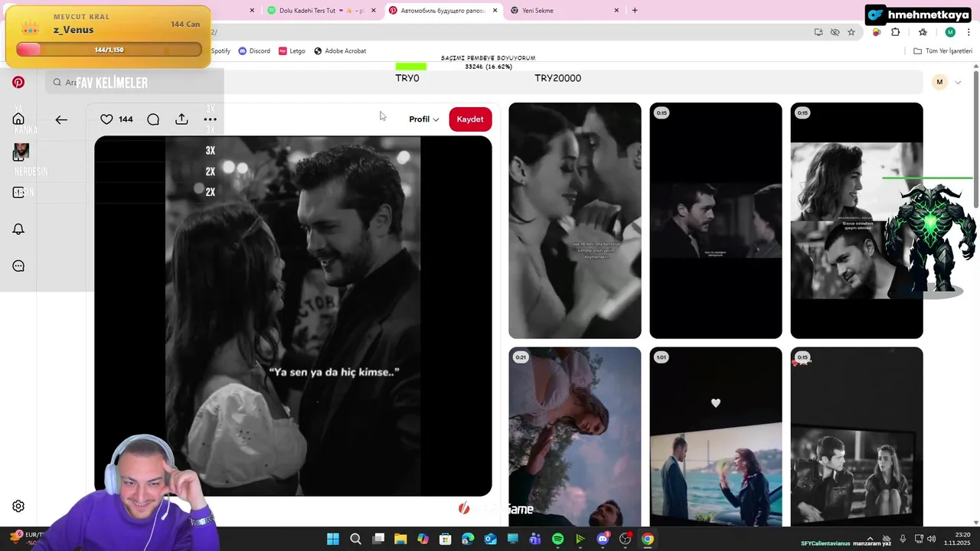Open the pin's three-dot more options
The width and height of the screenshot is (980, 551).
(210, 119)
